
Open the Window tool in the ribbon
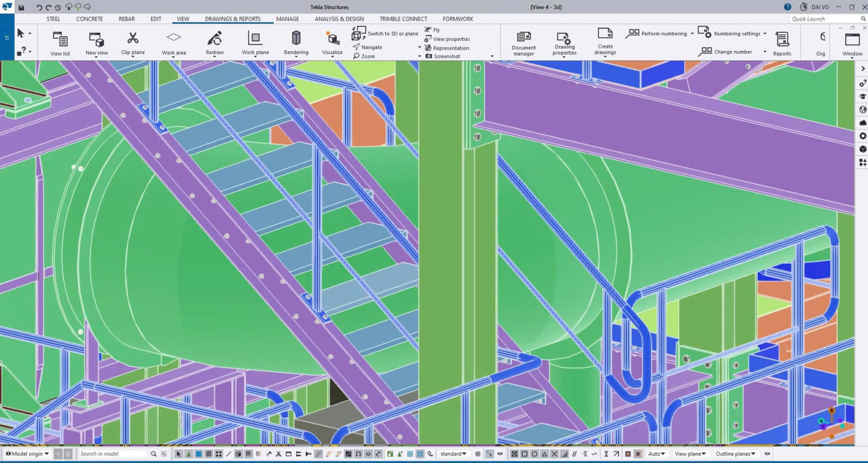point(852,43)
